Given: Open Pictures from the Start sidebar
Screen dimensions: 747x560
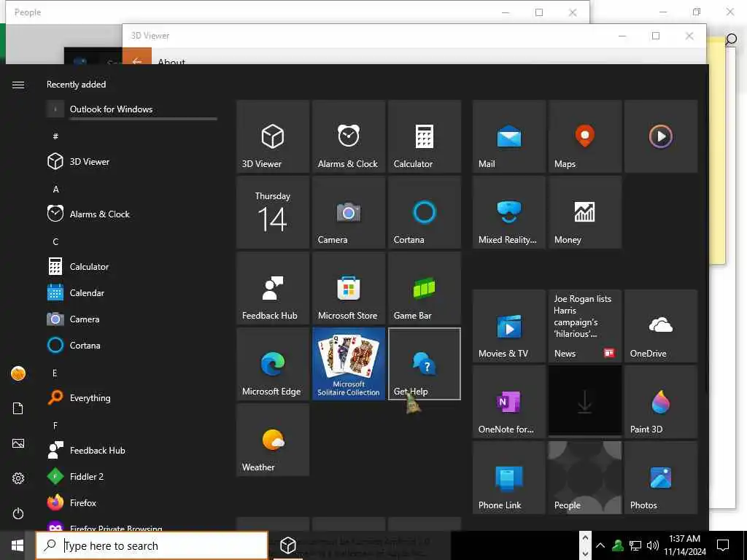Looking at the screenshot, I should click(18, 443).
